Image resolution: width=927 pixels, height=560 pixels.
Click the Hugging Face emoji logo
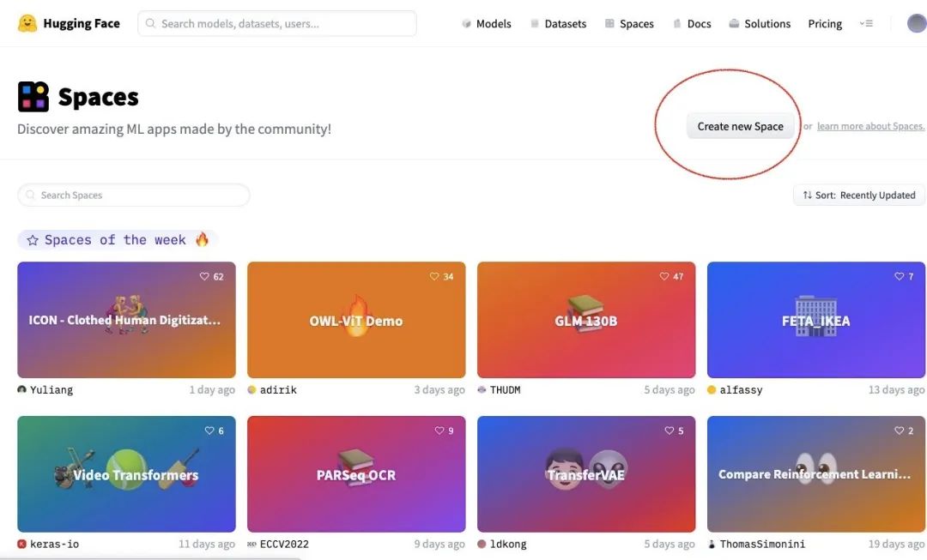27,23
